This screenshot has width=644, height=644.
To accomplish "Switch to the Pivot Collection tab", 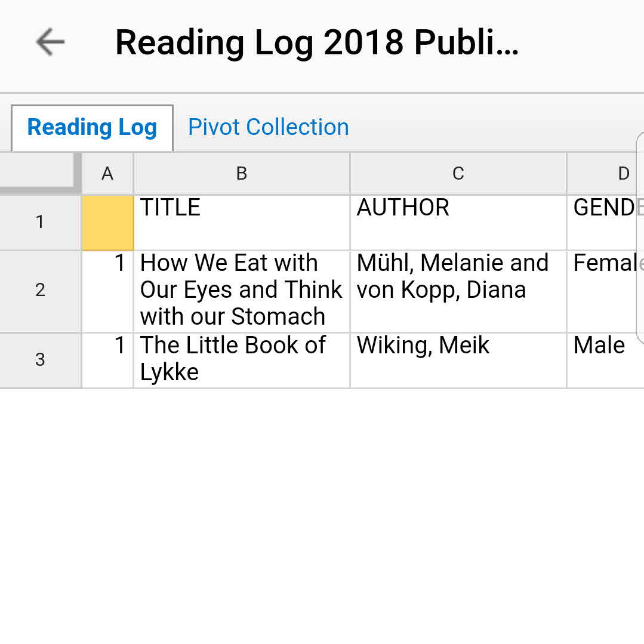I will tap(268, 127).
